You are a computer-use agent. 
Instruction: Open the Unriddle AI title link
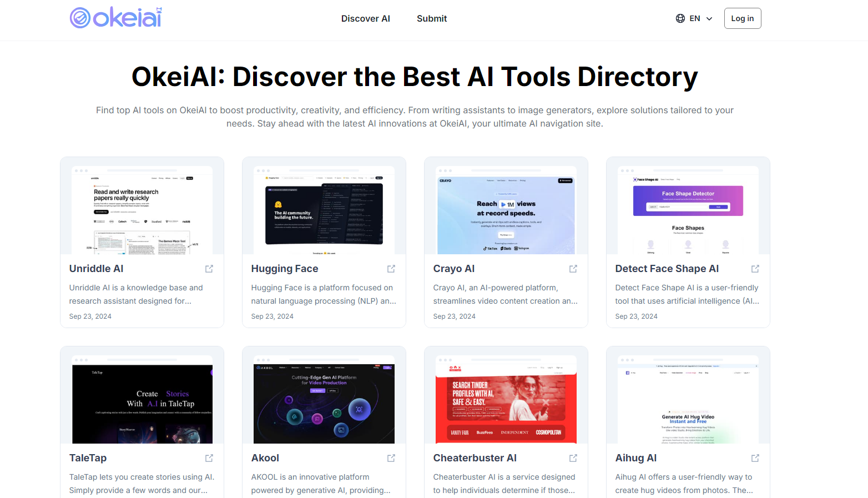pos(97,269)
